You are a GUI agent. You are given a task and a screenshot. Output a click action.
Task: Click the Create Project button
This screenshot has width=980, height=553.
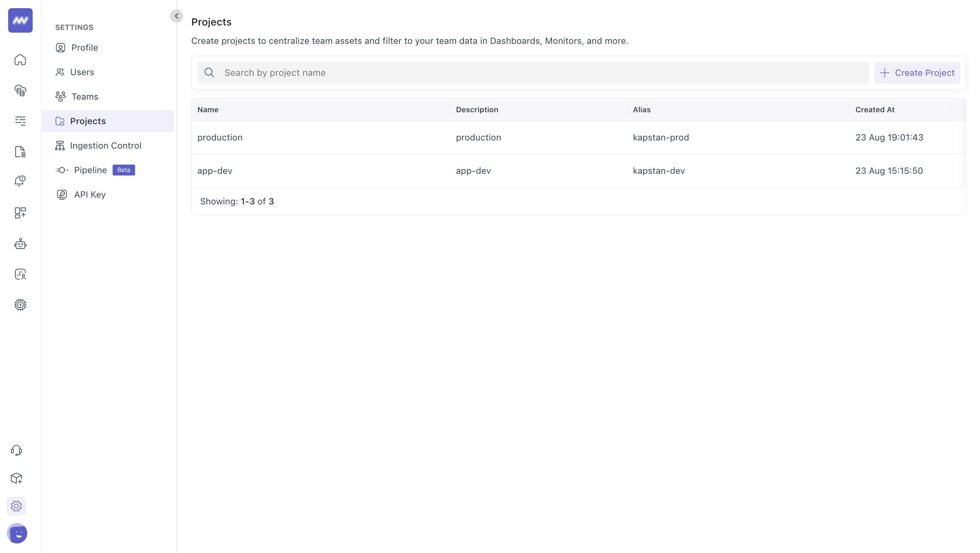pyautogui.click(x=917, y=73)
